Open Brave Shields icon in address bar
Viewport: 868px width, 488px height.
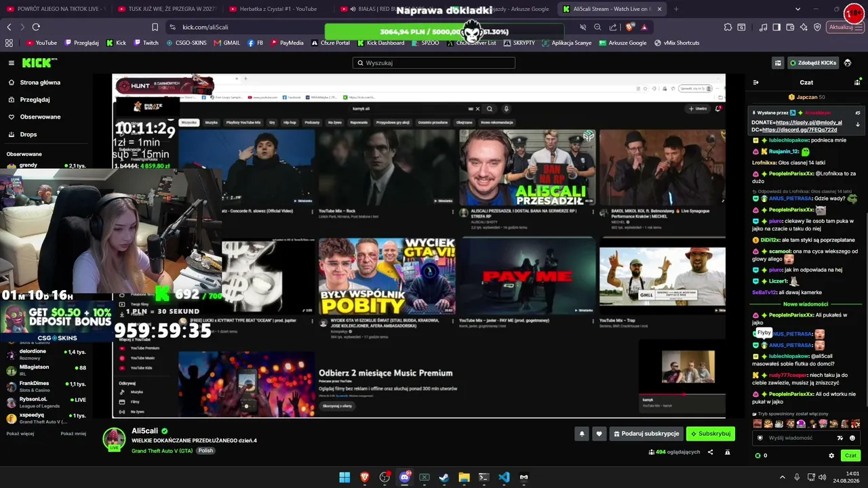630,27
